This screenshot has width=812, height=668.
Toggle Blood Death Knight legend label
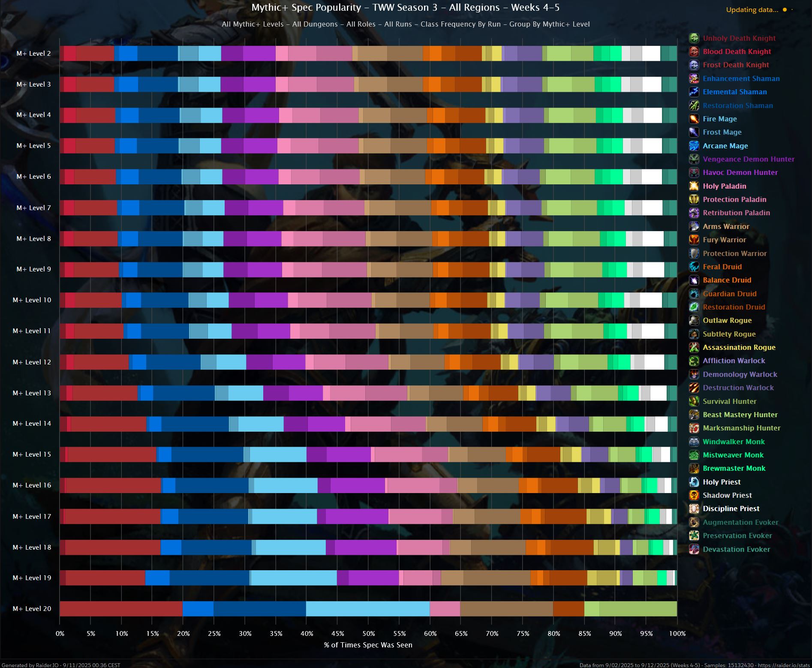737,51
